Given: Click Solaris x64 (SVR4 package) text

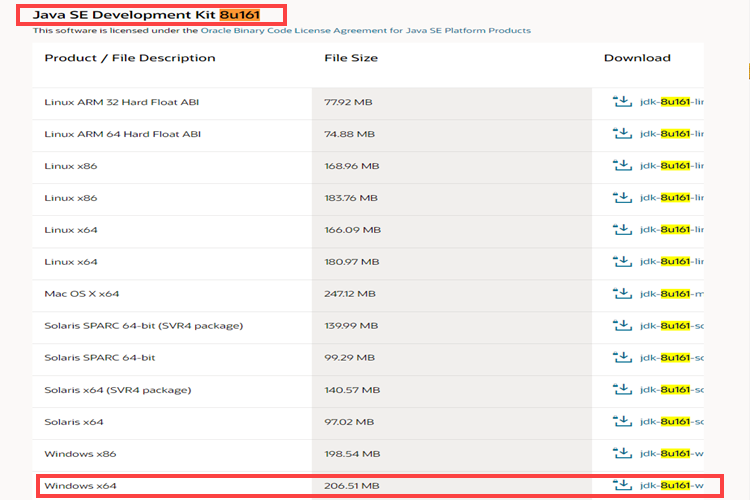Looking at the screenshot, I should (118, 390).
